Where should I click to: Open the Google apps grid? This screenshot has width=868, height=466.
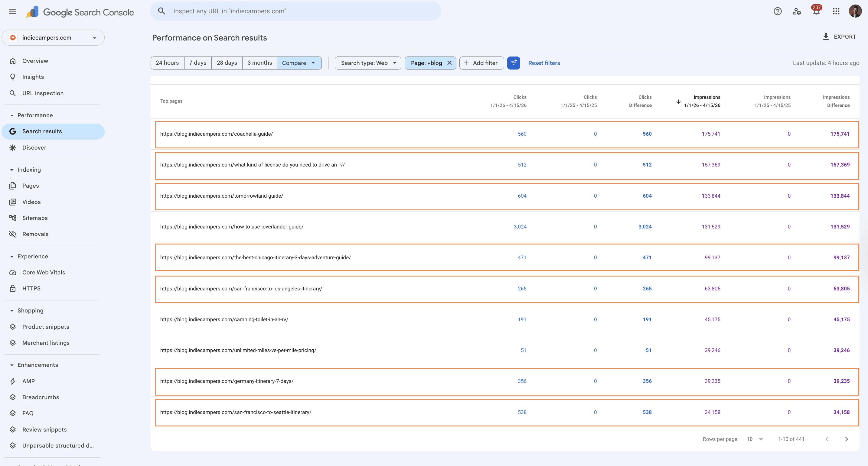836,11
